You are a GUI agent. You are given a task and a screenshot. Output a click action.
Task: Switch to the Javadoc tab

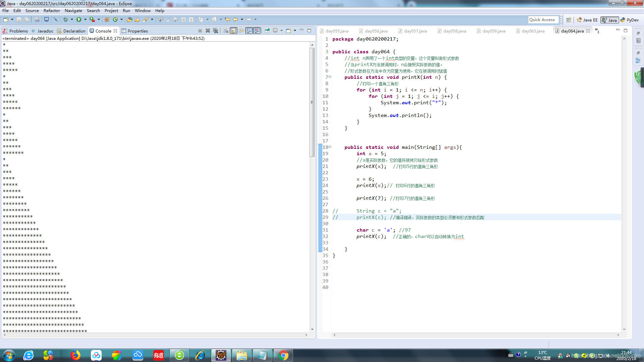pos(43,31)
